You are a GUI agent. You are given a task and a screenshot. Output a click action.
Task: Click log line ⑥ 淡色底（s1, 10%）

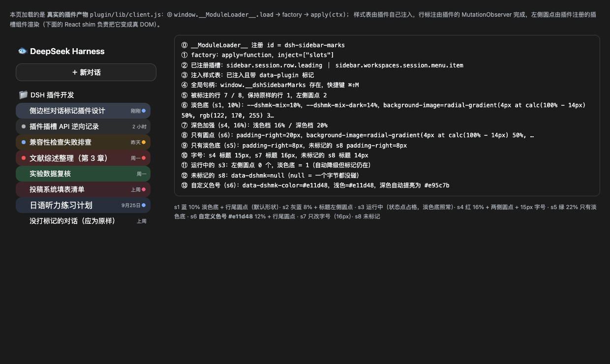pos(384,110)
